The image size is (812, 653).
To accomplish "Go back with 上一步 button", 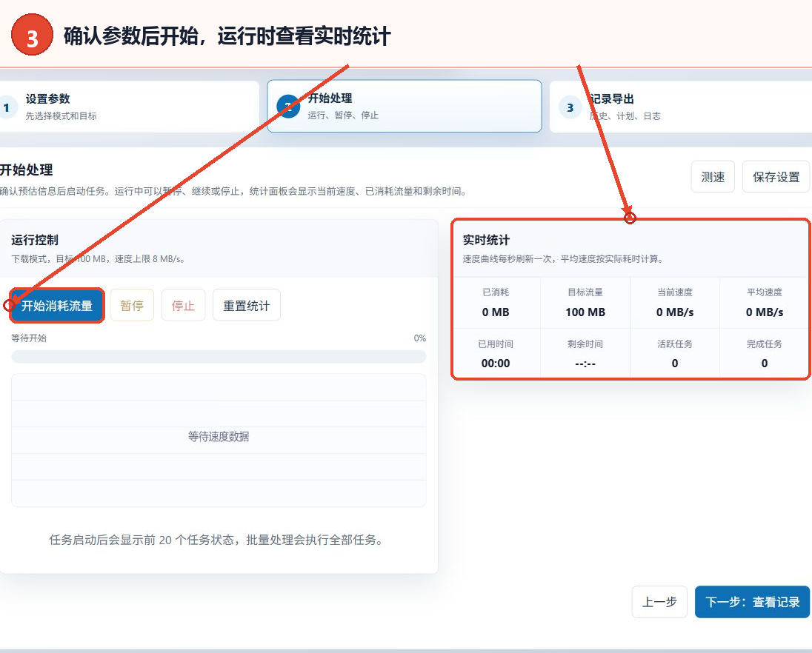I will pos(659,602).
